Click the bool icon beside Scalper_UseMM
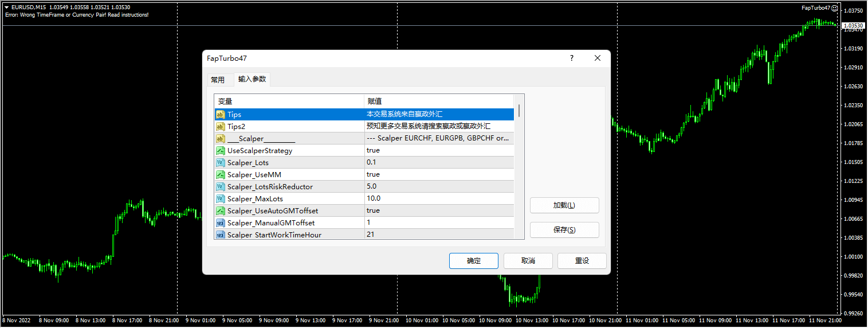This screenshot has height=328, width=868. point(220,174)
